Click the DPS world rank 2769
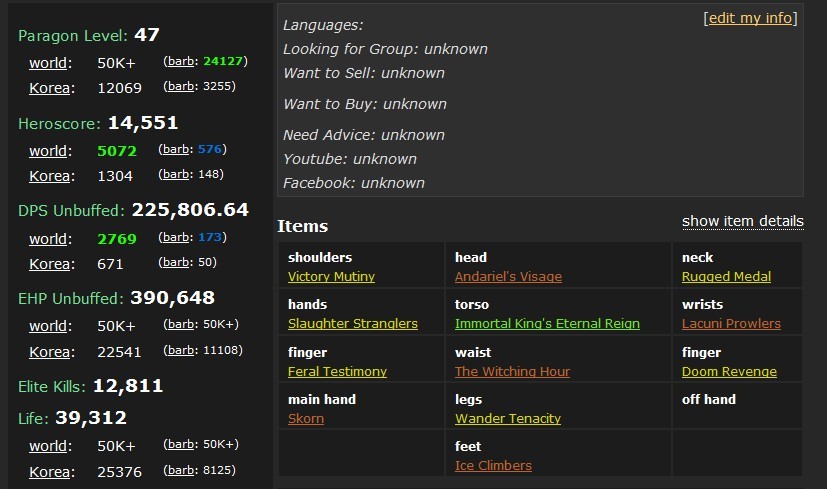Viewport: 827px width, 489px height. [117, 239]
